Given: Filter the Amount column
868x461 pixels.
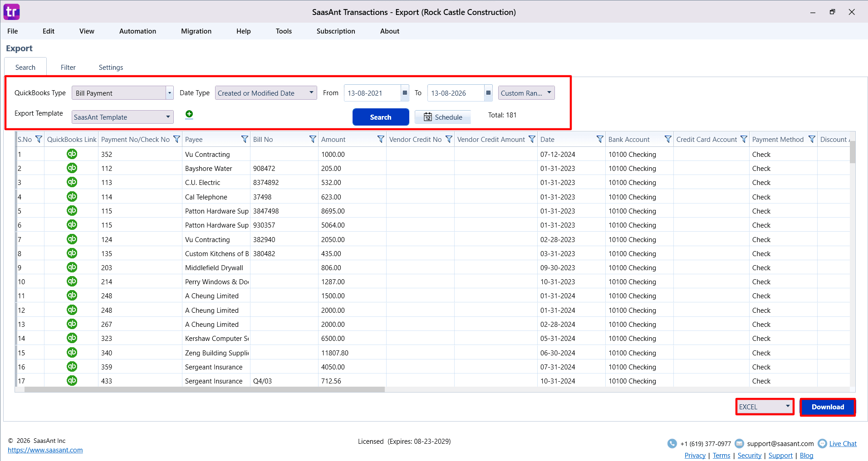Looking at the screenshot, I should click(x=381, y=139).
